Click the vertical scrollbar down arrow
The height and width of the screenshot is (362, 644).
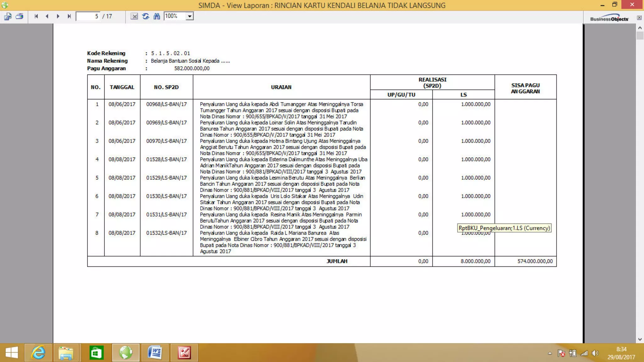(640, 339)
